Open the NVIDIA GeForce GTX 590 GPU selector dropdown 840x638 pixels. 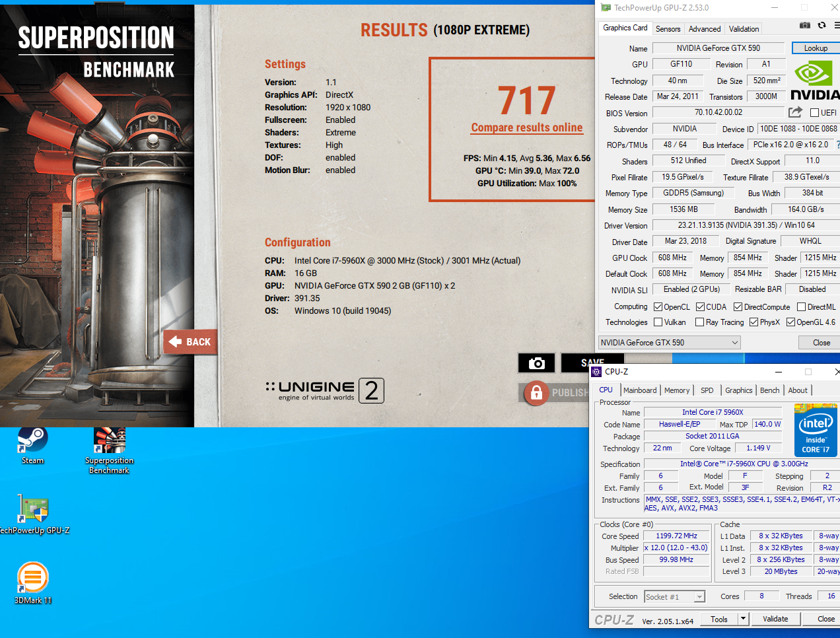pos(669,343)
